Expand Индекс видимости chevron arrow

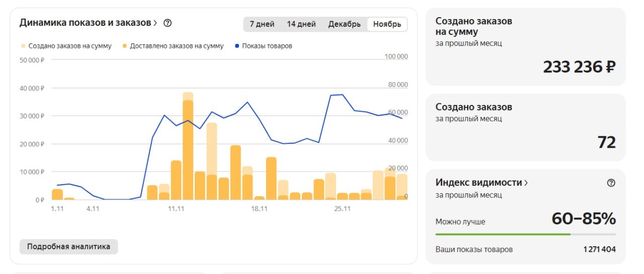pyautogui.click(x=526, y=183)
